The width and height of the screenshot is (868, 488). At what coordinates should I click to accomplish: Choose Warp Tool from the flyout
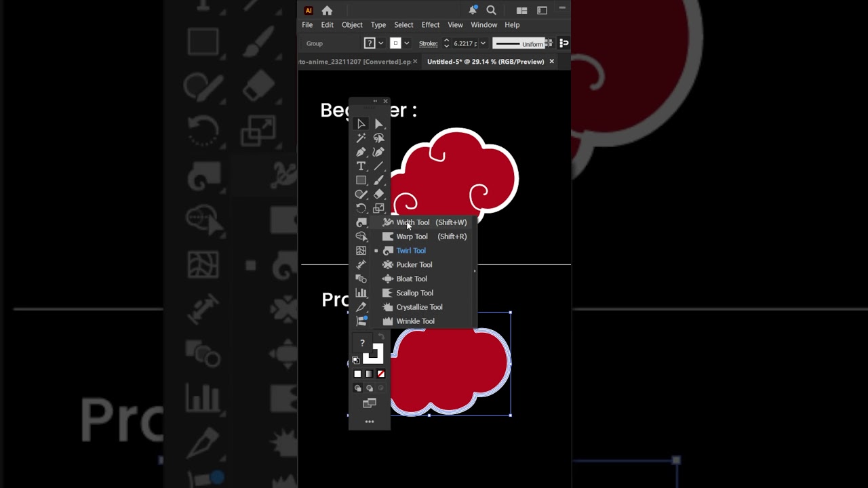pyautogui.click(x=425, y=237)
